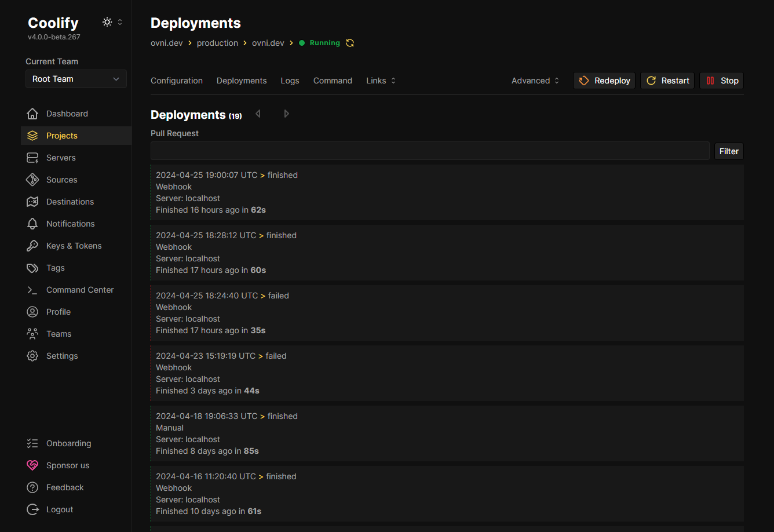
Task: Go to next deployments page arrow
Action: coord(286,114)
